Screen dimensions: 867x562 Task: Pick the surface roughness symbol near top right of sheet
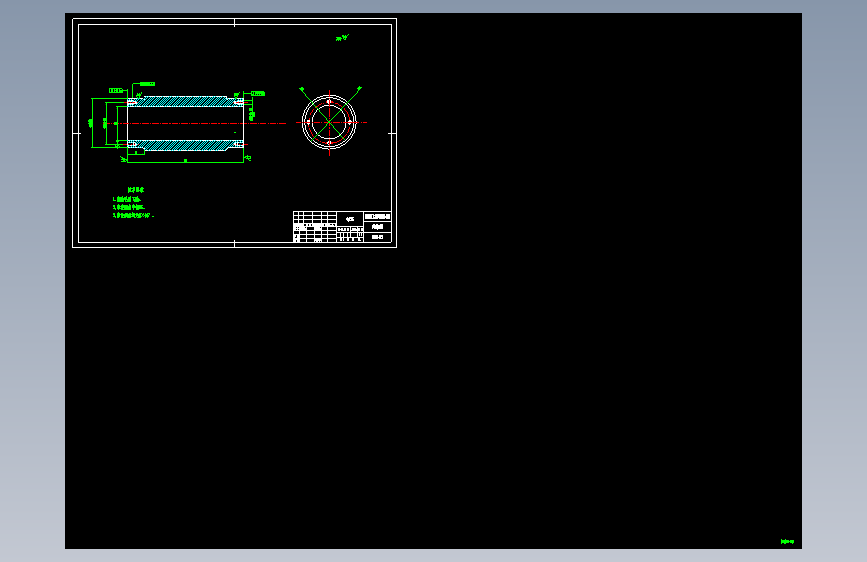click(x=342, y=38)
